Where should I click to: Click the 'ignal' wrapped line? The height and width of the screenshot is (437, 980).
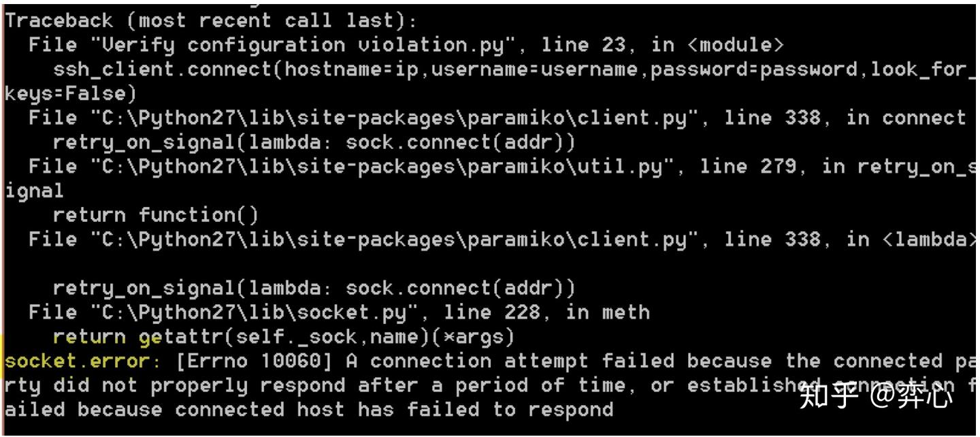pyautogui.click(x=34, y=192)
